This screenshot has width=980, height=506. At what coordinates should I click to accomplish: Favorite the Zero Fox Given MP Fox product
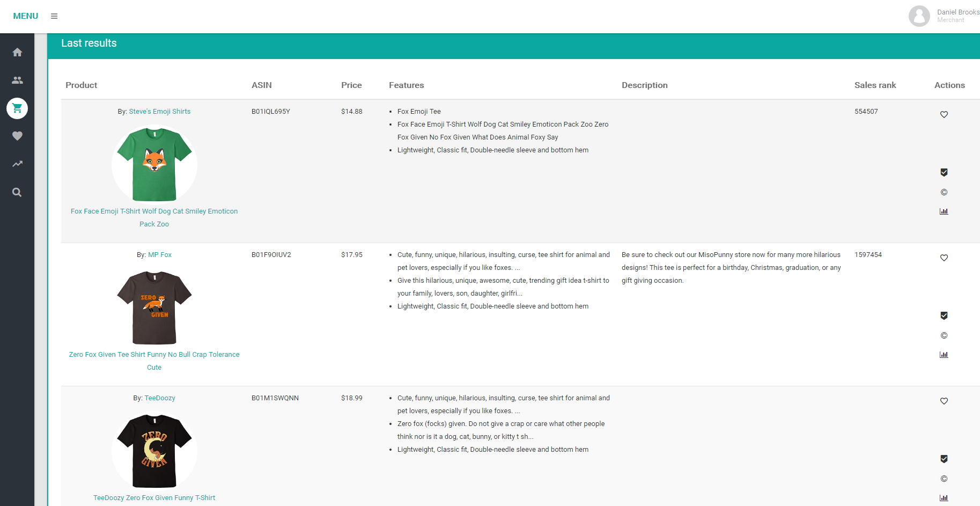point(944,258)
